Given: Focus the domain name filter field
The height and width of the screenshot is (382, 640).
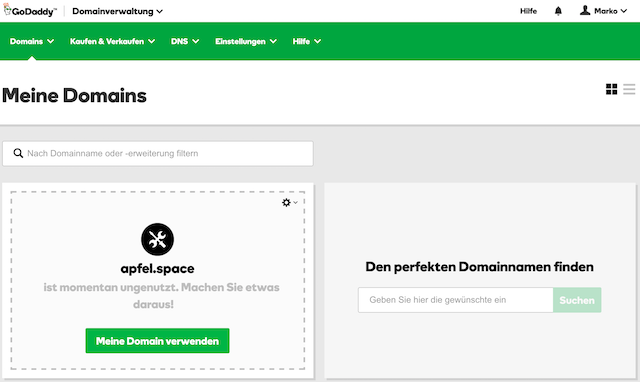Looking at the screenshot, I should [158, 153].
